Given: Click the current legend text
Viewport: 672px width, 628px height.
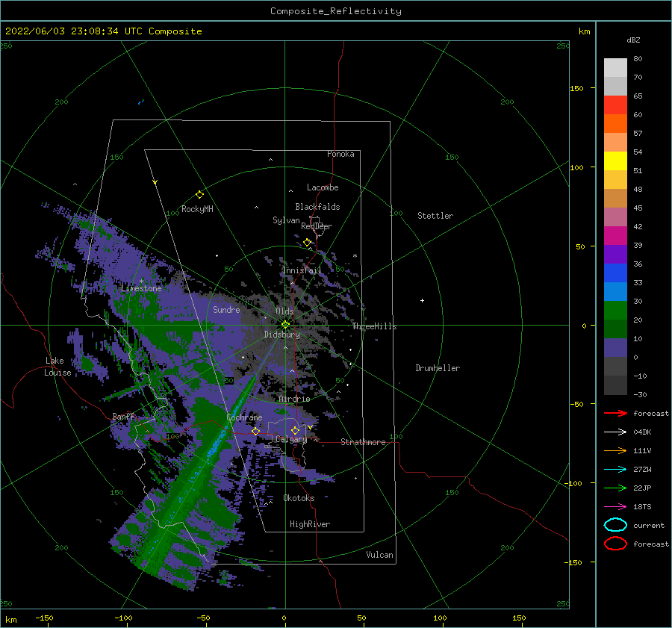Looking at the screenshot, I should click(x=649, y=525).
